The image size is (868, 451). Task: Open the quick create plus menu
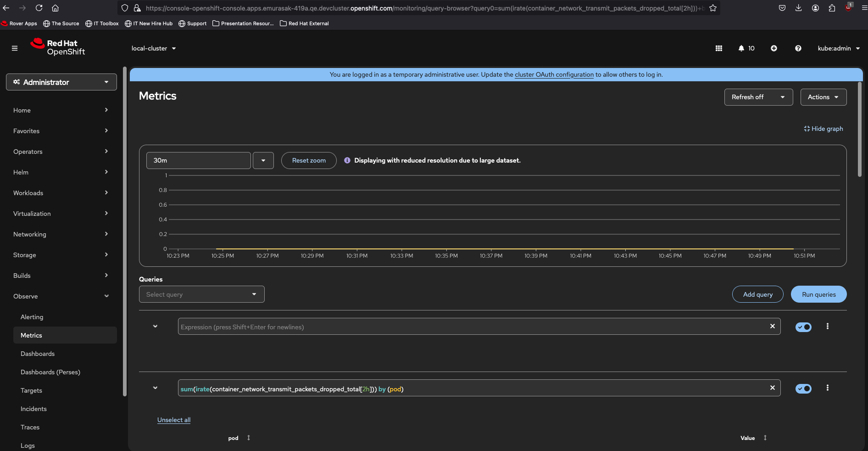click(x=774, y=48)
